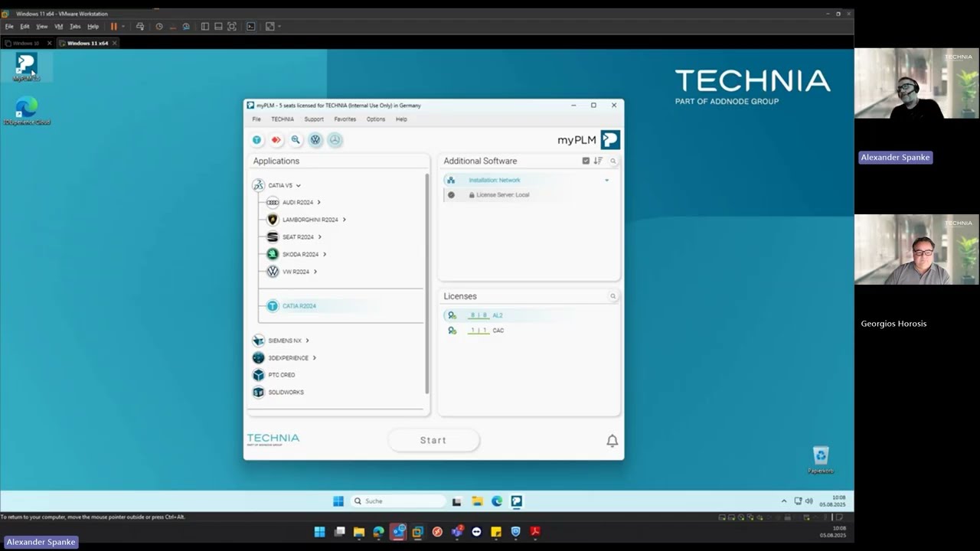980x551 pixels.
Task: Open Edge browser in the VM taskbar
Action: pos(497,501)
